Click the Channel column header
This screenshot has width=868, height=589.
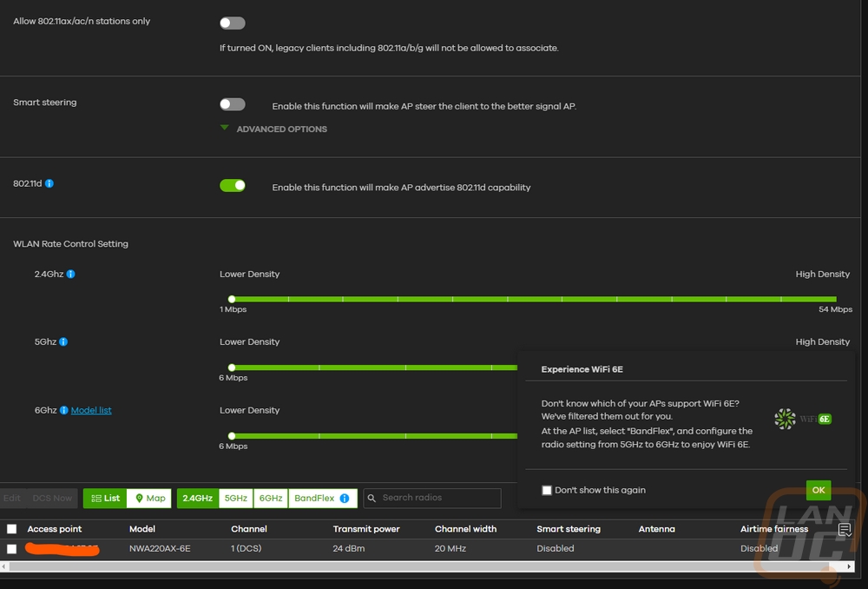click(x=249, y=529)
